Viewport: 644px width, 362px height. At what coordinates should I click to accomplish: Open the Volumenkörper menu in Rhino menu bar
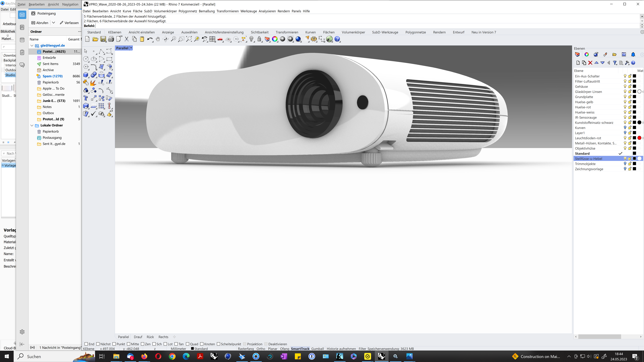click(x=165, y=11)
